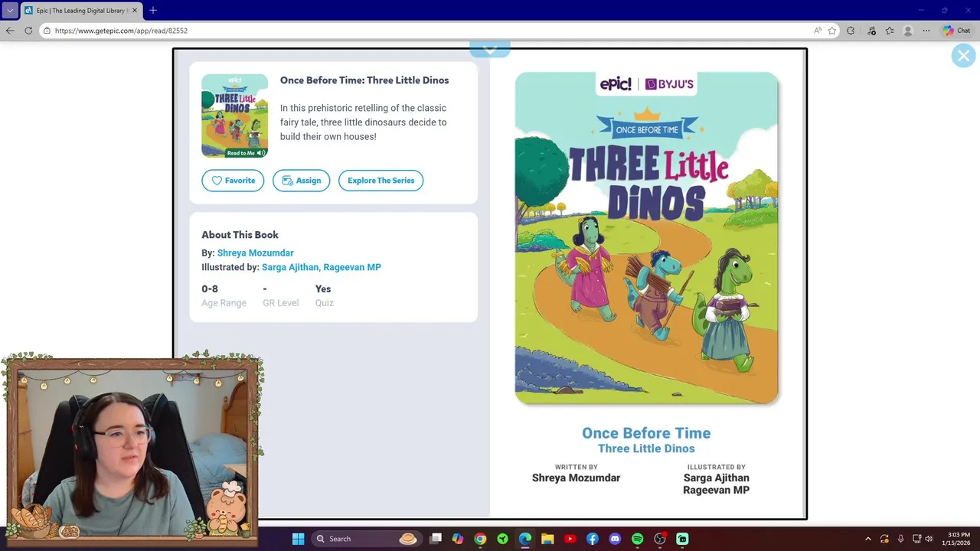Click the About This Book heading
The height and width of the screenshot is (551, 980).
(x=240, y=235)
